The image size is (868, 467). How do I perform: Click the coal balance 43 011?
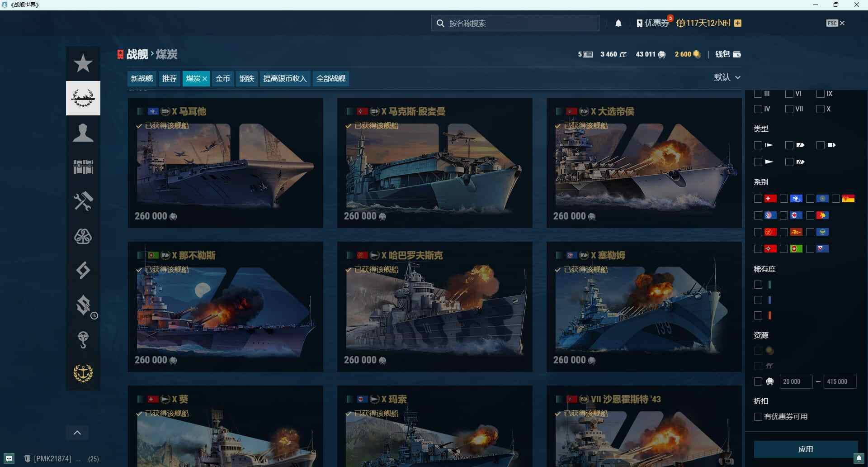(651, 54)
